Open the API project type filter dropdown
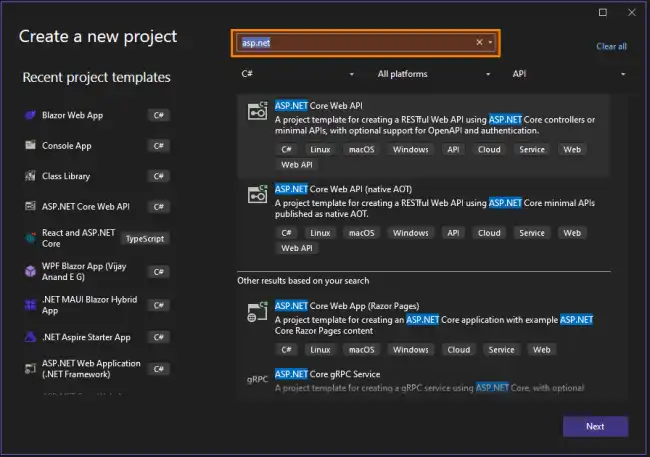The image size is (650, 457). pos(569,74)
